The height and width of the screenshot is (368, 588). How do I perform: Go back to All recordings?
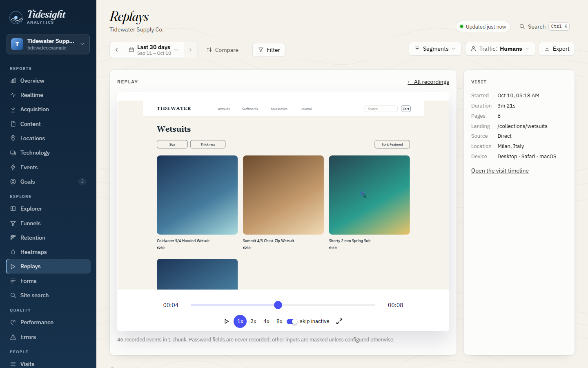click(428, 82)
